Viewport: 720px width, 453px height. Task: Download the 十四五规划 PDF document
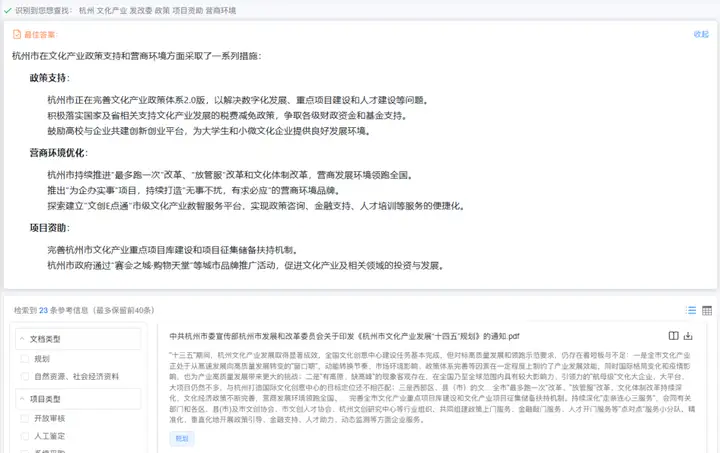[688, 336]
